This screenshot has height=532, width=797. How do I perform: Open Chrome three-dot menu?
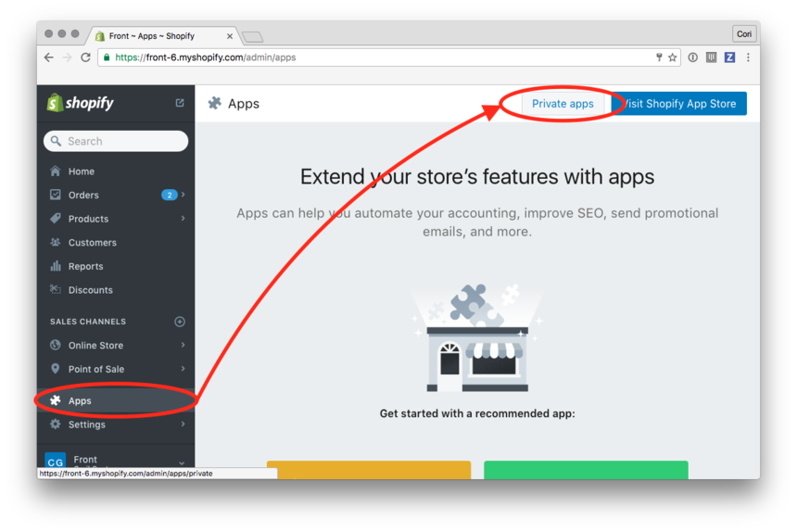[x=748, y=57]
